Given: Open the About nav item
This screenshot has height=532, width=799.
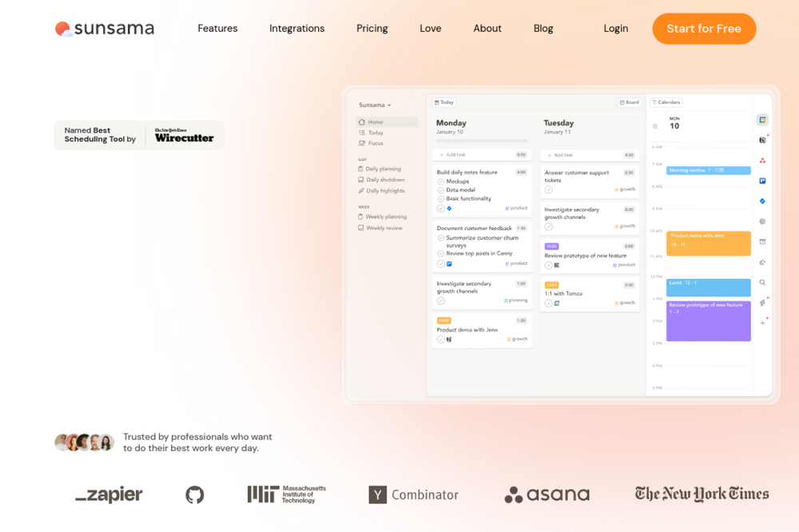Looking at the screenshot, I should point(487,29).
